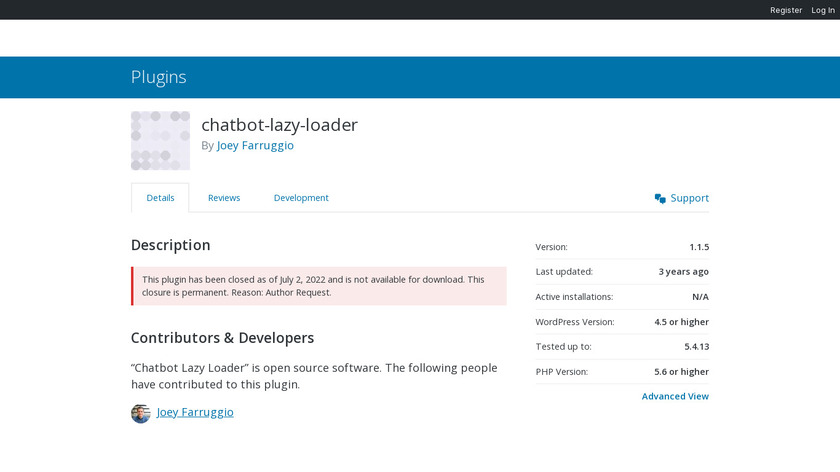Go to the Plugins header link
Image resolution: width=840 pixels, height=472 pixels.
[159, 77]
